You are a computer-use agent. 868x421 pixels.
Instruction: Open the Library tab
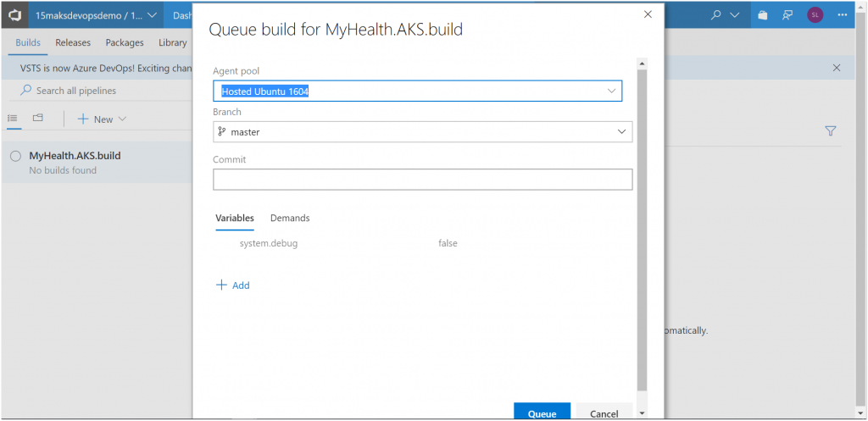coord(172,42)
